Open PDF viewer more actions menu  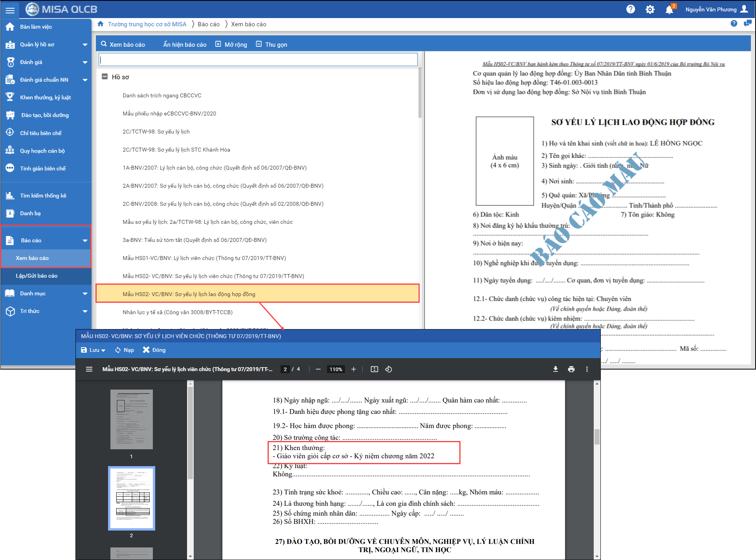click(x=587, y=369)
